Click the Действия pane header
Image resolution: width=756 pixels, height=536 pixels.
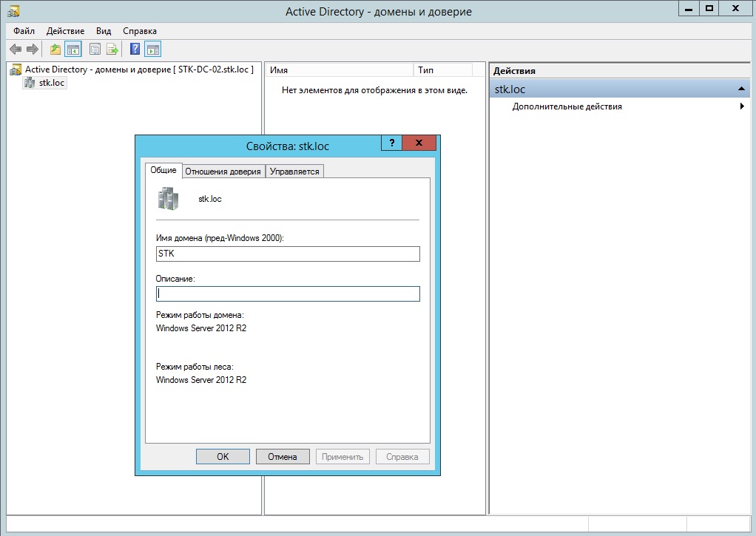pyautogui.click(x=620, y=71)
